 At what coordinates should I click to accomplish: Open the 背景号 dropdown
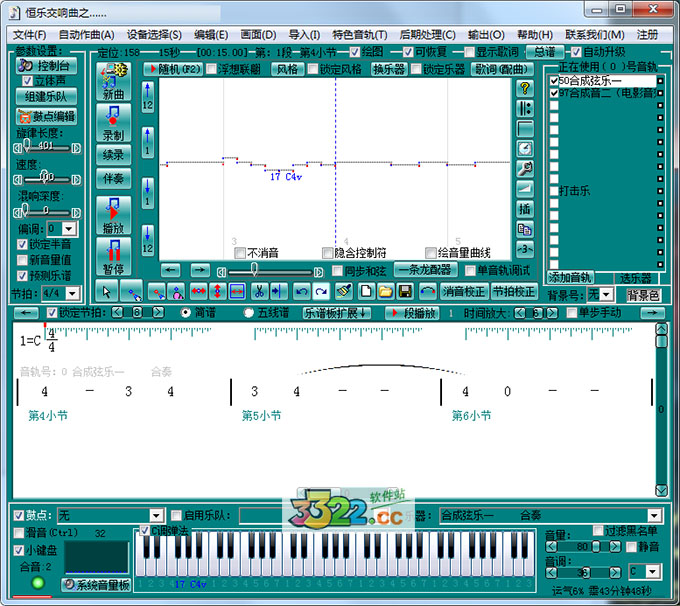tap(607, 295)
